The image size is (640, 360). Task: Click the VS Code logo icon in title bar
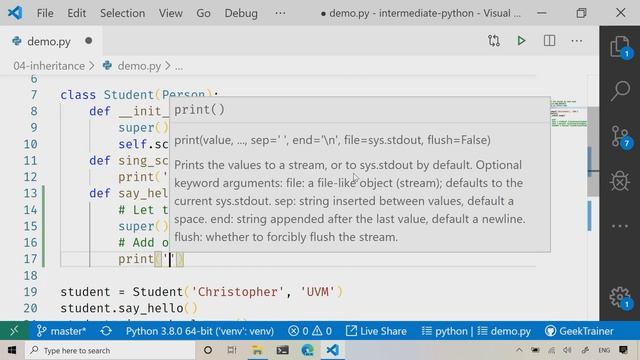[15, 13]
